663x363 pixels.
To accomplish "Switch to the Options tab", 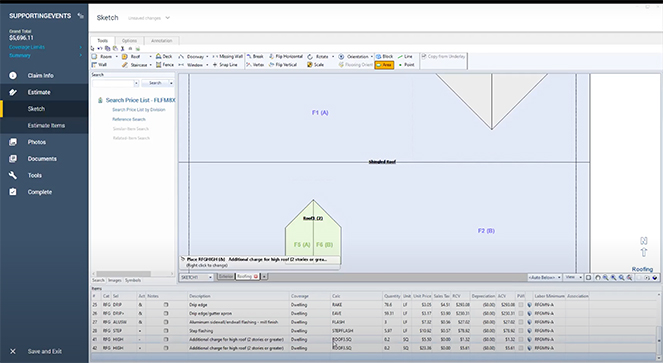I will click(x=129, y=41).
